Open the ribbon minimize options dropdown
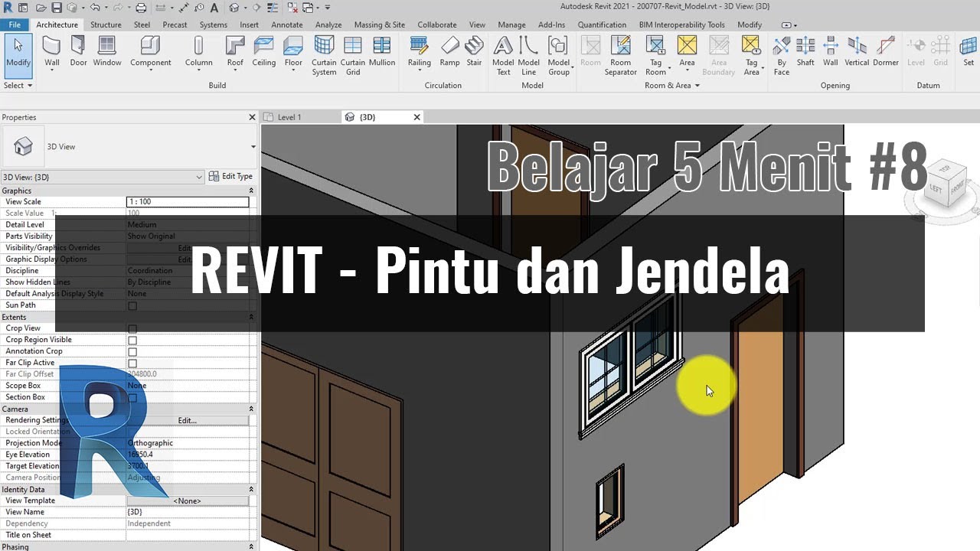Screen dimensions: 980x551 (x=789, y=24)
